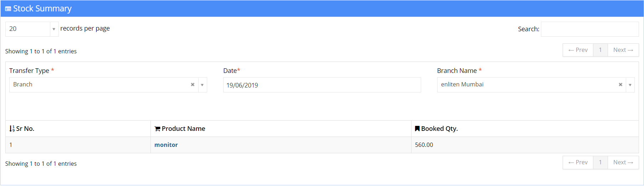Open the Transfer Type dropdown arrow

pos(202,85)
